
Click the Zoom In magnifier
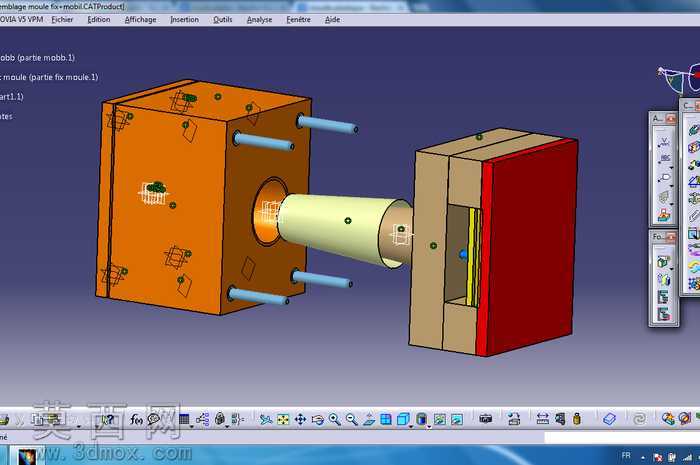334,419
